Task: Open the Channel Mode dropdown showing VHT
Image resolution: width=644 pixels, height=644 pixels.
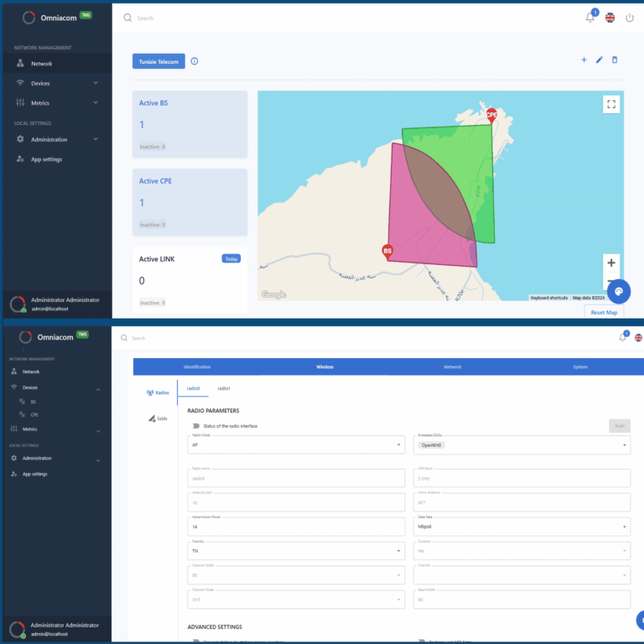Action: click(296, 600)
